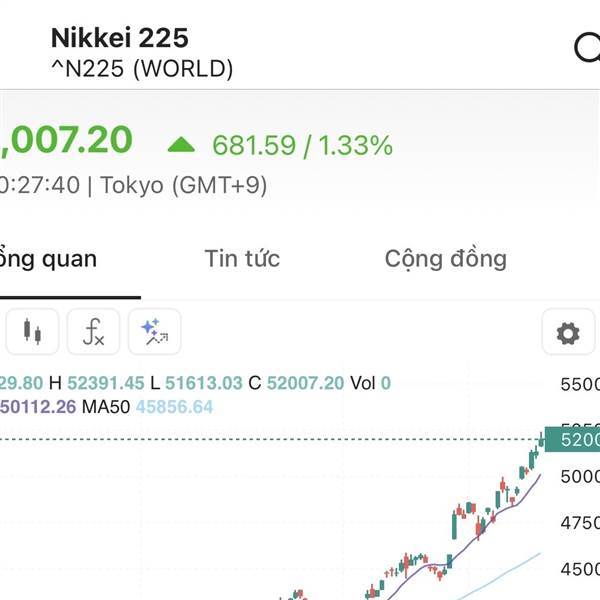The width and height of the screenshot is (600, 600).
Task: Tap the Nikkei 225 title
Action: pyautogui.click(x=119, y=38)
